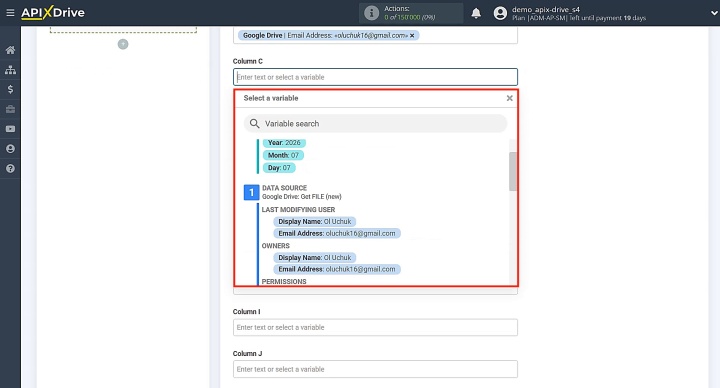Click the Google Drive Email Address tag
The height and width of the screenshot is (388, 720).
pos(328,35)
